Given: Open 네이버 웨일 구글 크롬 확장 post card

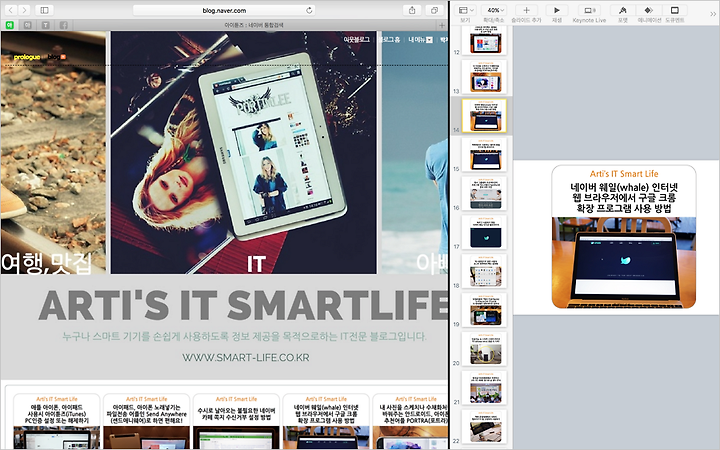Looking at the screenshot, I should coord(326,422).
